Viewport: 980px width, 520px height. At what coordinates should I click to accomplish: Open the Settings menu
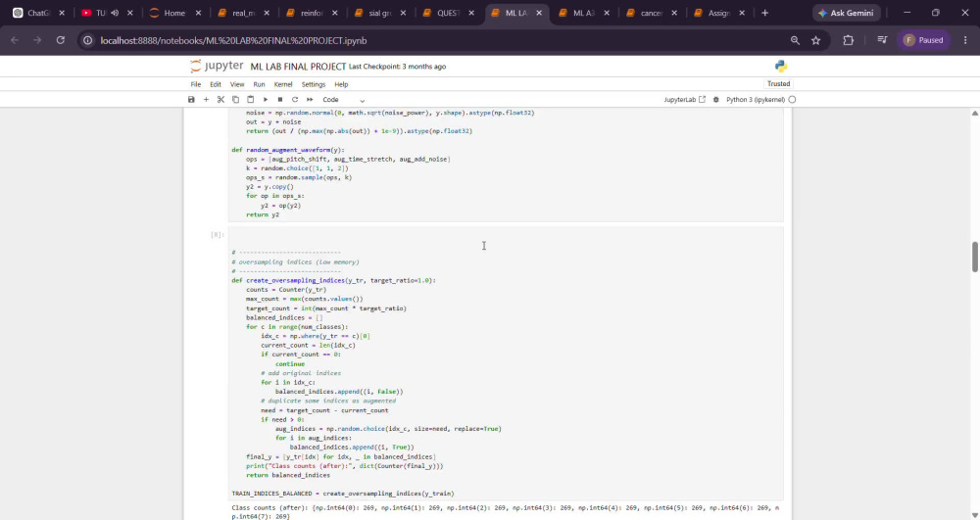tap(314, 84)
